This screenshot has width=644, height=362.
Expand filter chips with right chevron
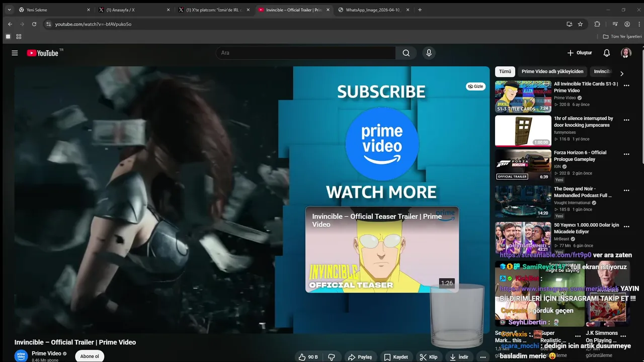(622, 73)
